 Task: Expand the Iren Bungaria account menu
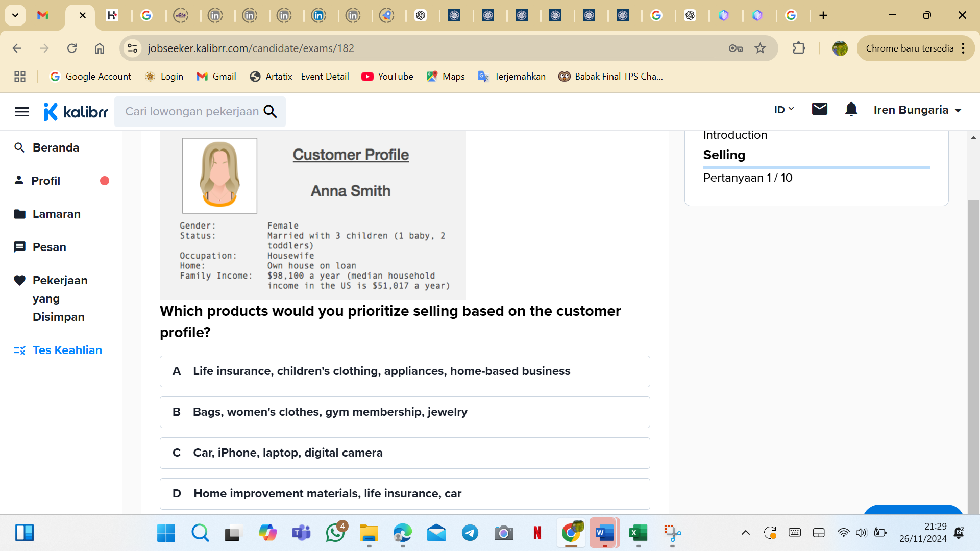coord(917,110)
